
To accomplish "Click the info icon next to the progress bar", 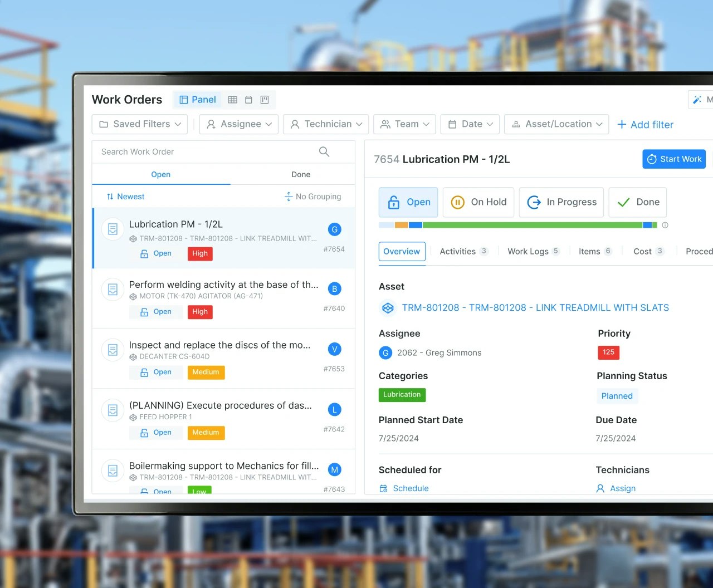I will [665, 225].
